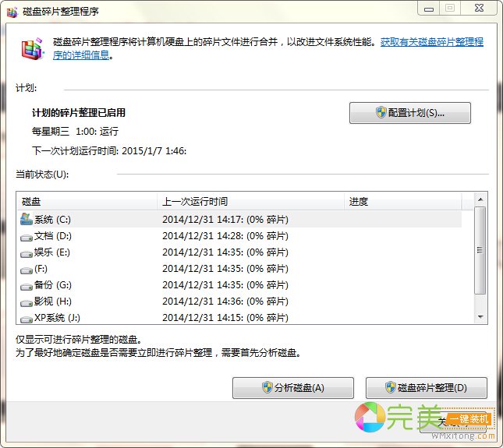
Task: Click the 磁盘 column header
Action: point(86,201)
